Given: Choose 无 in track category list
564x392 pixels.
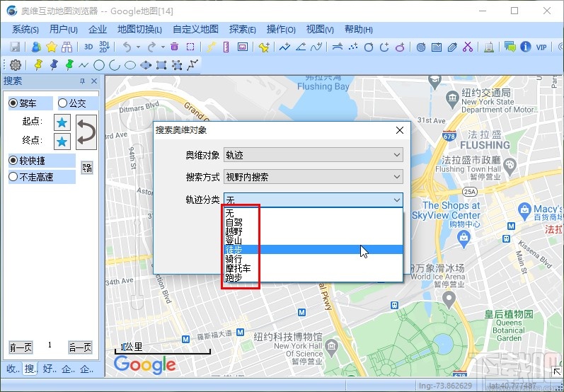Looking at the screenshot, I should point(313,213).
